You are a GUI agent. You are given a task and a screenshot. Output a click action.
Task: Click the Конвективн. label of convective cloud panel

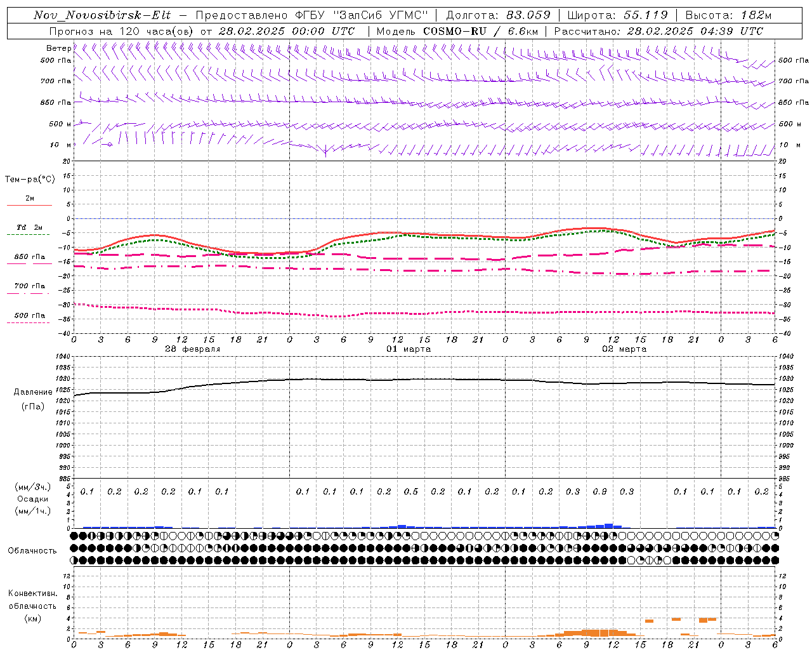pyautogui.click(x=32, y=594)
